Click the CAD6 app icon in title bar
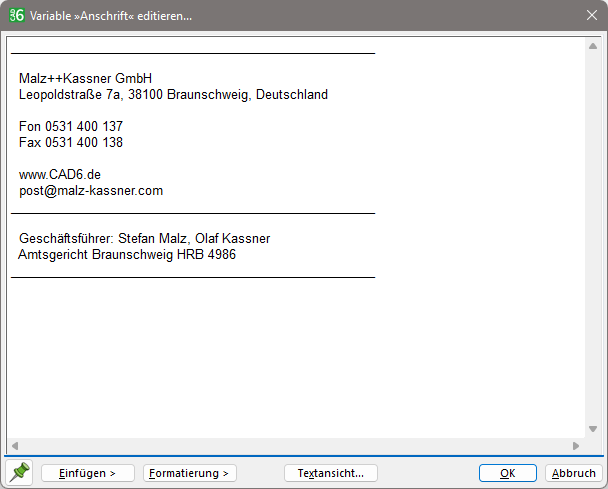 [17, 15]
